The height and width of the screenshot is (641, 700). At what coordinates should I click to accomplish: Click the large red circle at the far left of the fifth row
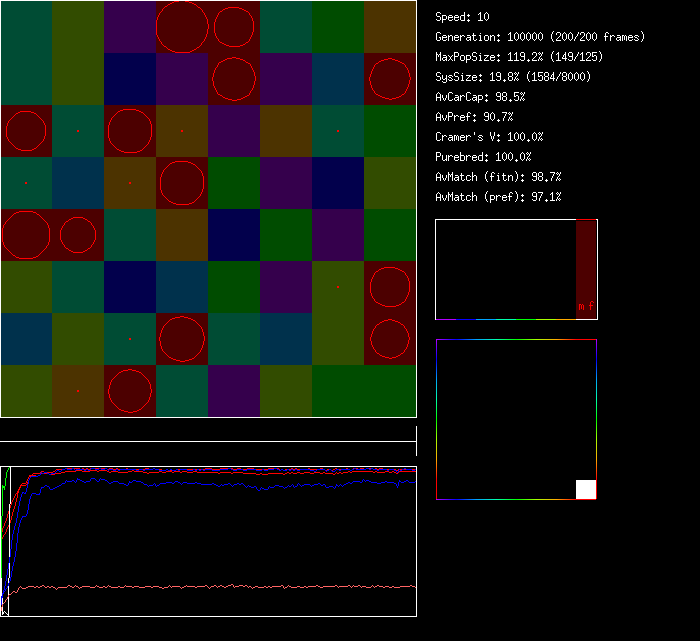(x=26, y=235)
